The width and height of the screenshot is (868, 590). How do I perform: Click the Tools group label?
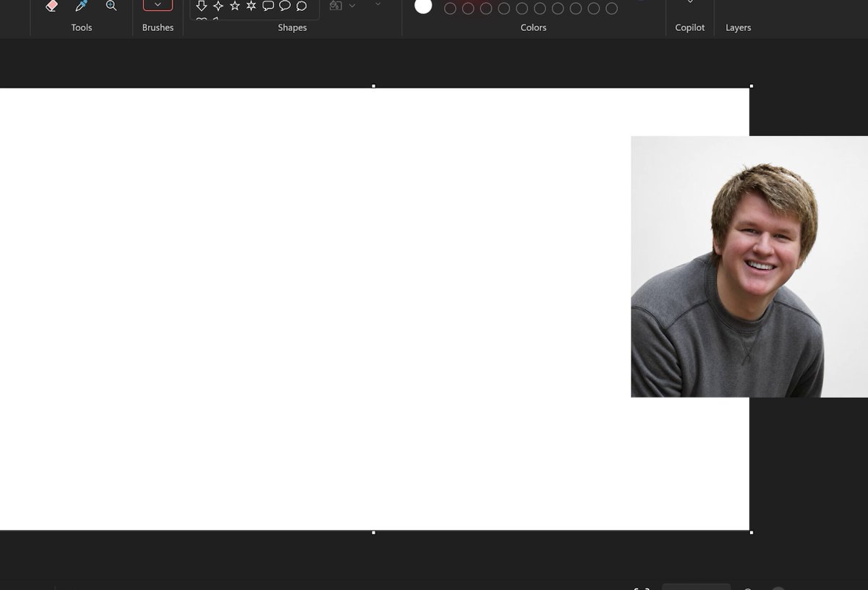82,27
